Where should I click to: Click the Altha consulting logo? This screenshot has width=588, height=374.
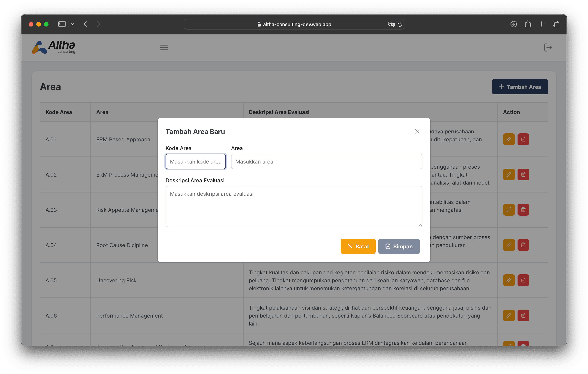[x=53, y=47]
